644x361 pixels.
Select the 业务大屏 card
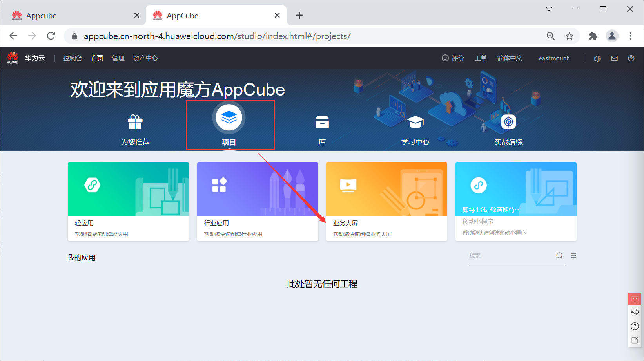click(386, 202)
